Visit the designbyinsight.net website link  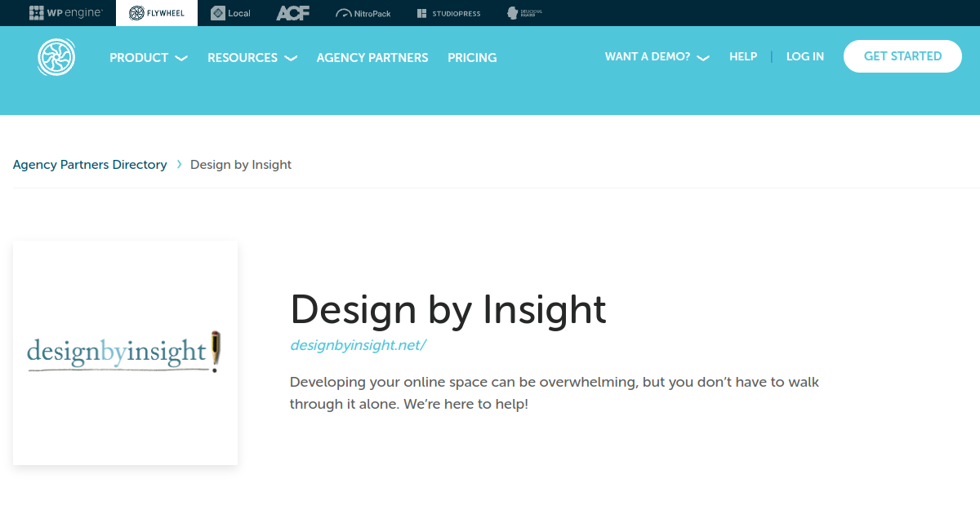(358, 345)
